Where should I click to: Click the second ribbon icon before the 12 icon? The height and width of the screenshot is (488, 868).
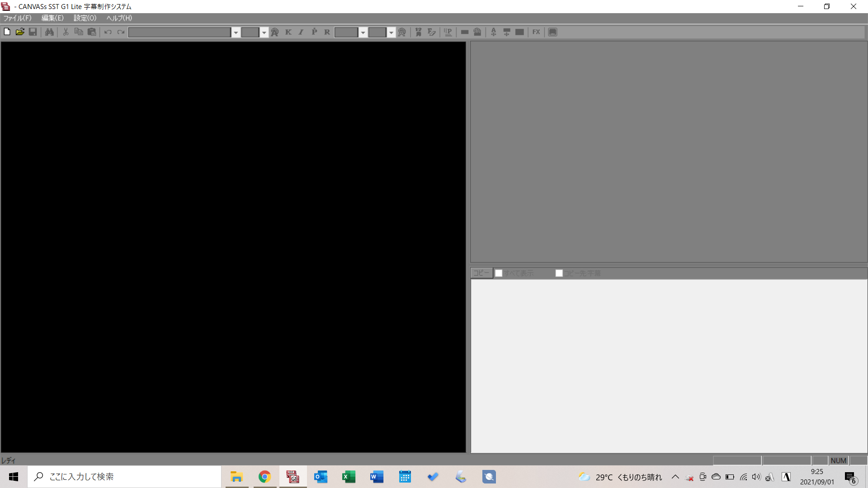402,32
